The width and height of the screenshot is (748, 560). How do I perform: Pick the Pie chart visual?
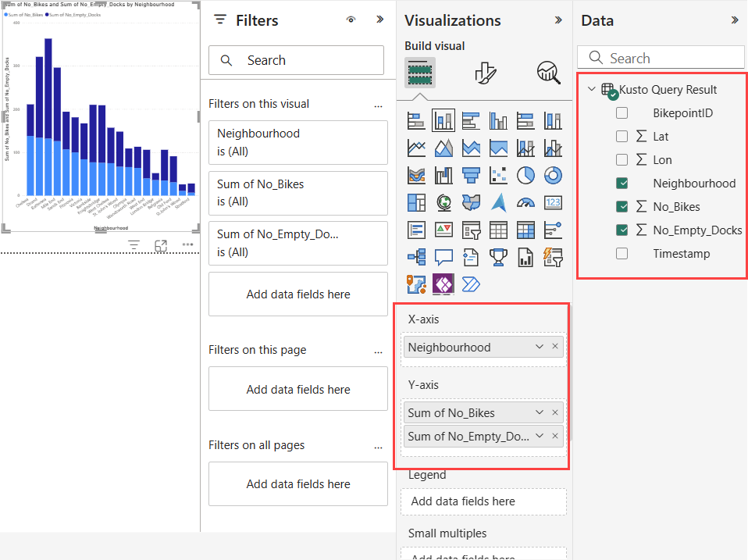click(x=525, y=176)
